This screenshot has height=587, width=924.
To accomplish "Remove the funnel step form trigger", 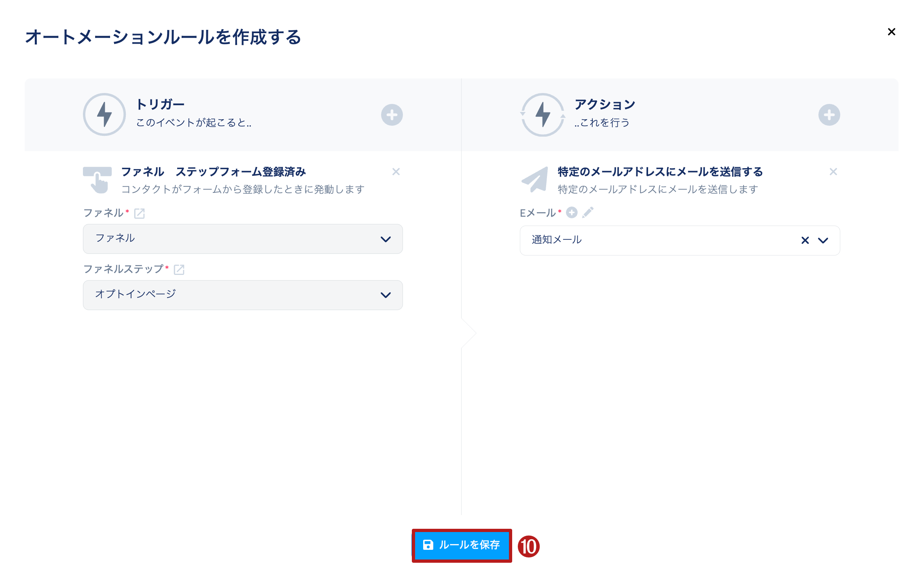I will coord(396,172).
